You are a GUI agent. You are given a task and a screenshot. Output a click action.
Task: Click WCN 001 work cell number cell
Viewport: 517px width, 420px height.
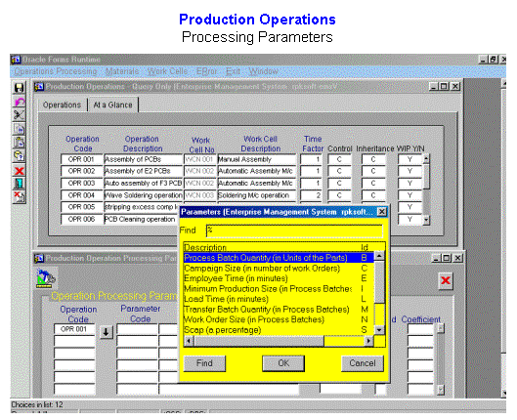pyautogui.click(x=199, y=159)
